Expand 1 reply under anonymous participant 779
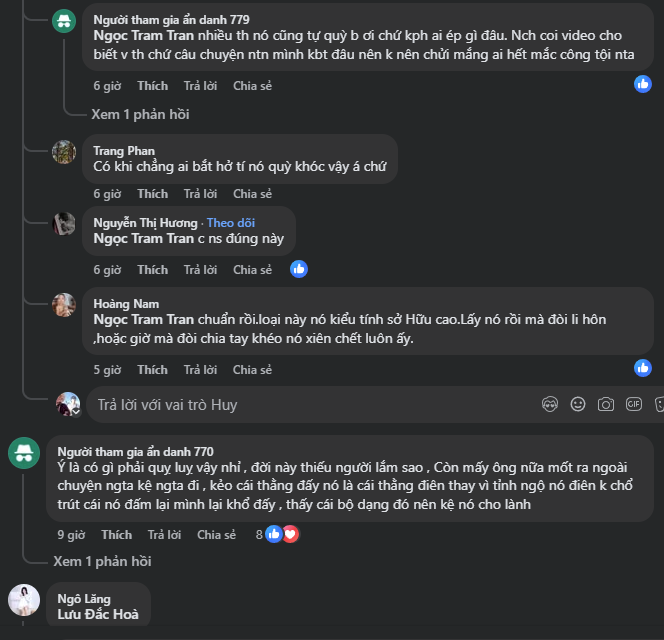Image resolution: width=664 pixels, height=640 pixels. (x=140, y=114)
